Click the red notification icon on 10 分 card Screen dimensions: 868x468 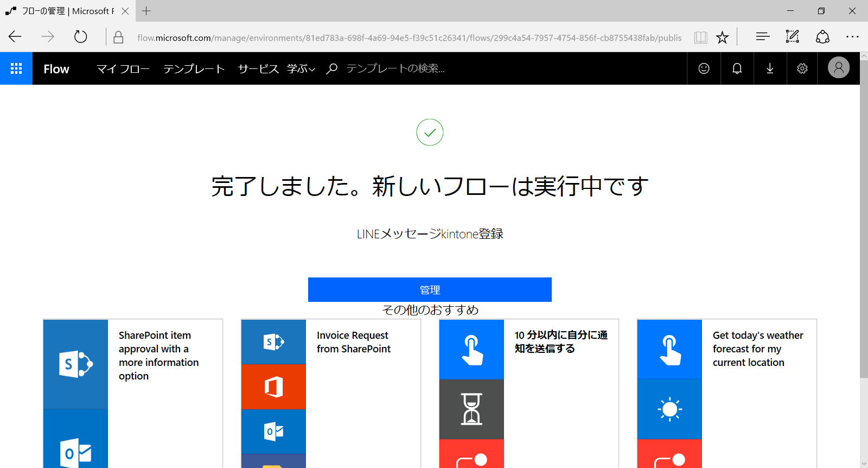(x=471, y=454)
